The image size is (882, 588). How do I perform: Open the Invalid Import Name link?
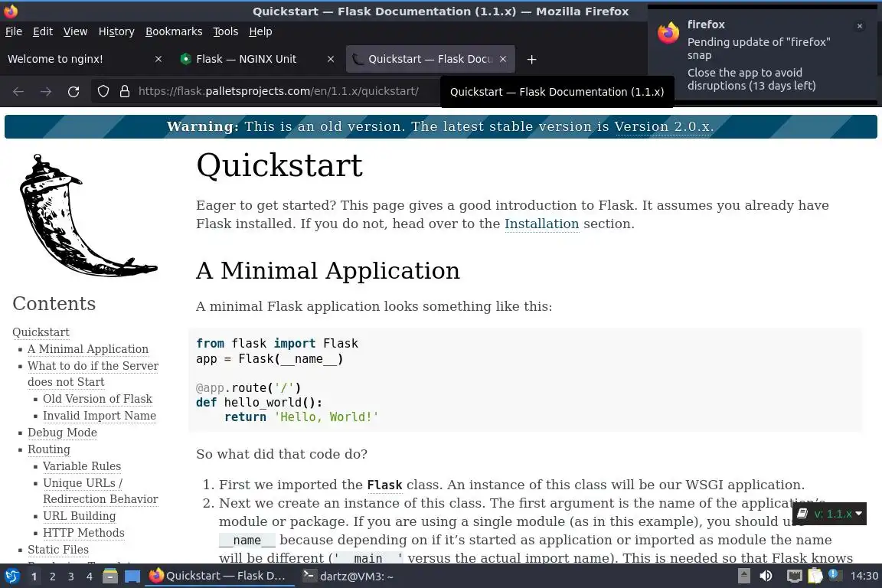point(100,416)
